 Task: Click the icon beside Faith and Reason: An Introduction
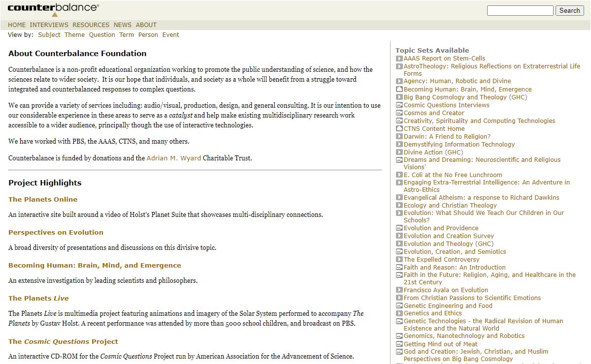click(399, 268)
